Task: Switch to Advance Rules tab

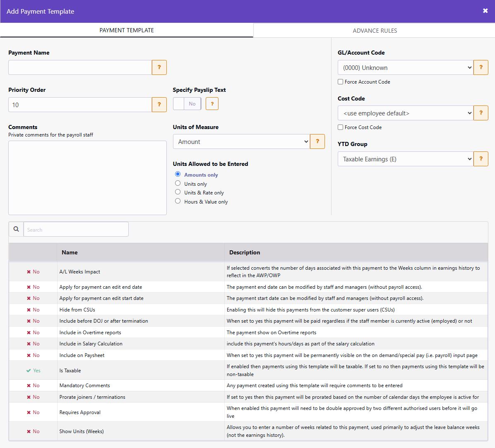Action: pos(375,31)
